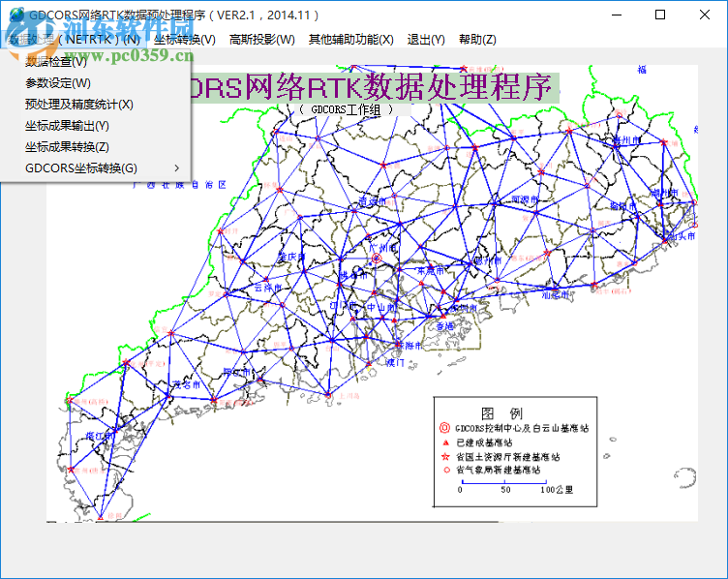Viewport: 728px width, 579px height.
Task: Open the 坐标转换(V) menu
Action: (x=185, y=40)
